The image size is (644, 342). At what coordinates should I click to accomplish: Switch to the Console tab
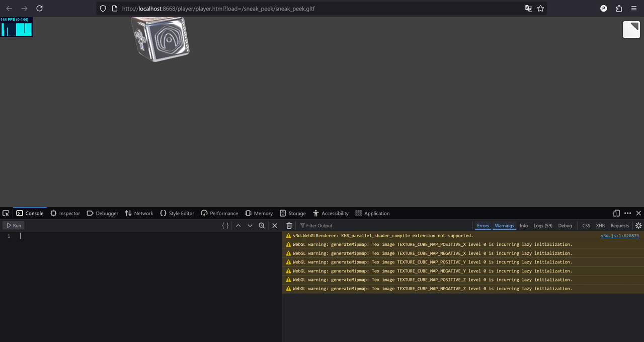[x=30, y=213]
